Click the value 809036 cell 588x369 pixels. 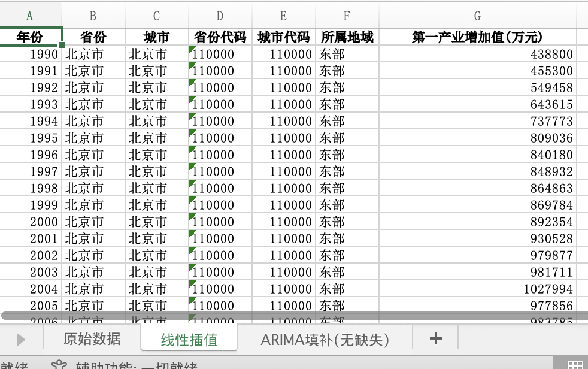(x=477, y=138)
